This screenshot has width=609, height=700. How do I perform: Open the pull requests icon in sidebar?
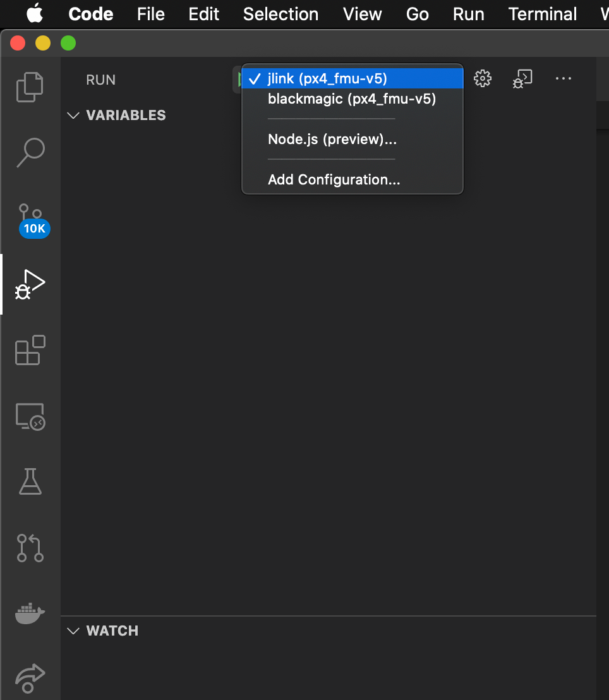click(30, 548)
